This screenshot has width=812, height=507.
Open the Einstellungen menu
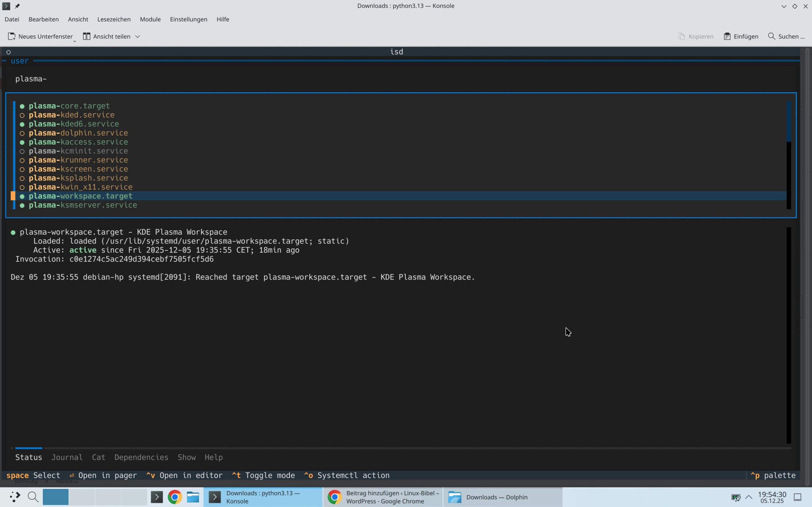pyautogui.click(x=188, y=19)
